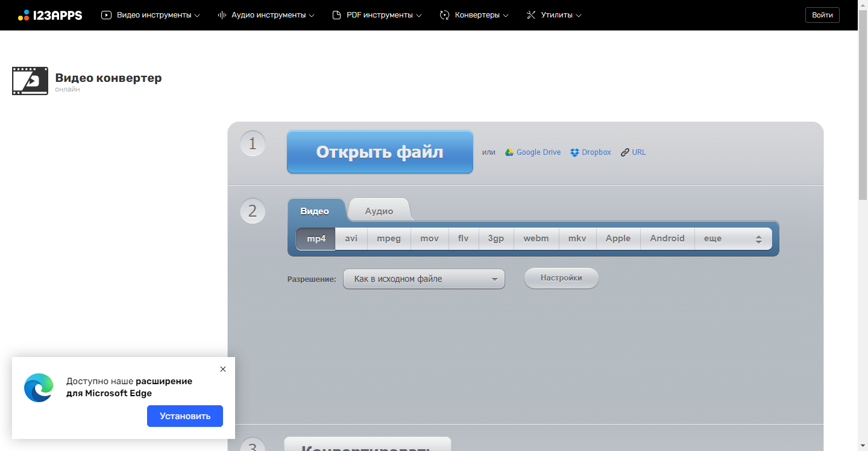The image size is (868, 451).
Task: Click the 123APPS logo
Action: (x=50, y=15)
